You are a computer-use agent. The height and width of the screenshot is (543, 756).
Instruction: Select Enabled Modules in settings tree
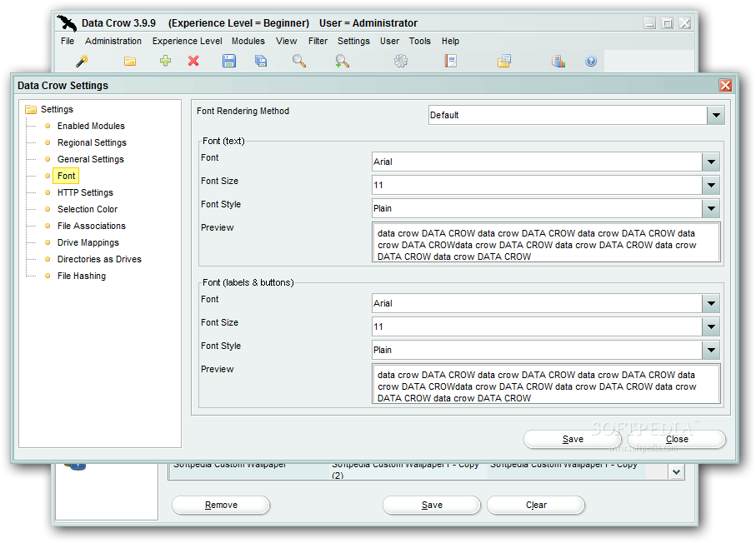(x=91, y=126)
